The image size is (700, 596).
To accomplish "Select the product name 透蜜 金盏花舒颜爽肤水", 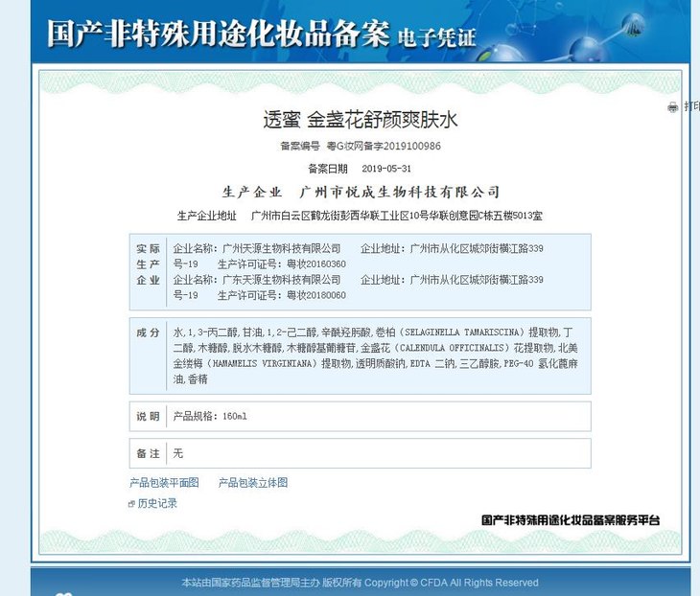I will [361, 121].
